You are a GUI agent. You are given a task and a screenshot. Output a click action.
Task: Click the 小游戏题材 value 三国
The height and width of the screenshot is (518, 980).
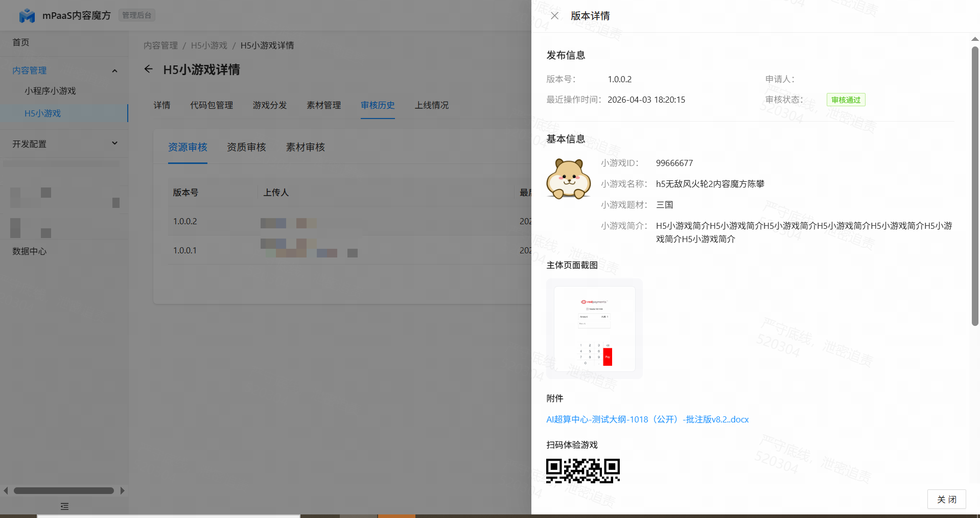664,205
